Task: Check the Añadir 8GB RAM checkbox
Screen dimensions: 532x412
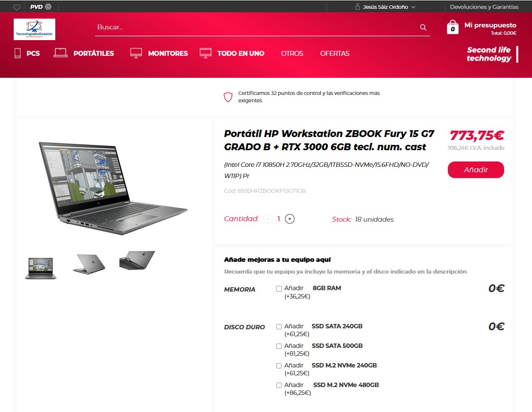Action: [279, 289]
